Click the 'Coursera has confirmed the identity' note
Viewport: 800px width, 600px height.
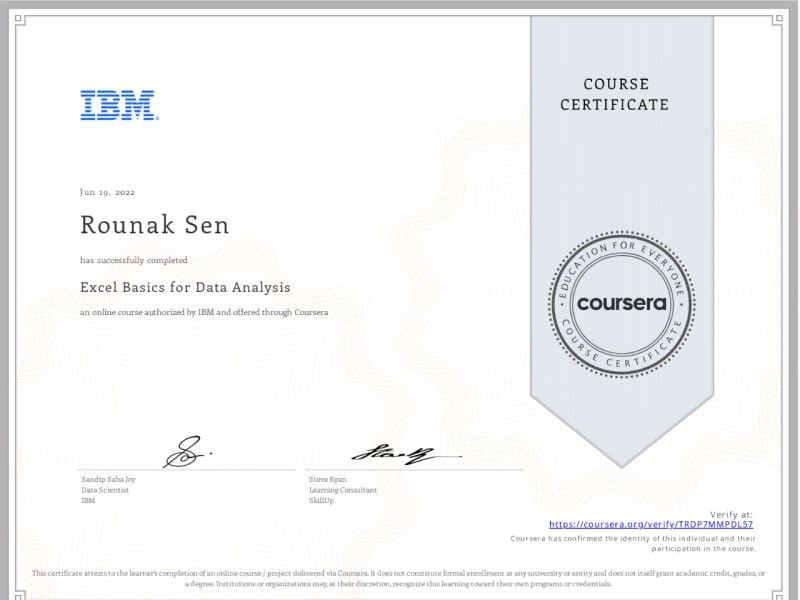coord(633,544)
